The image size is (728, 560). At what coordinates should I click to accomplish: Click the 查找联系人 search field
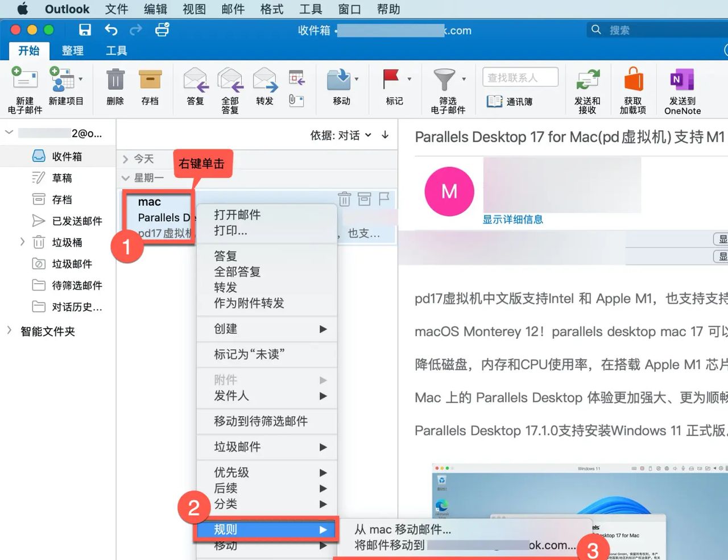point(520,77)
